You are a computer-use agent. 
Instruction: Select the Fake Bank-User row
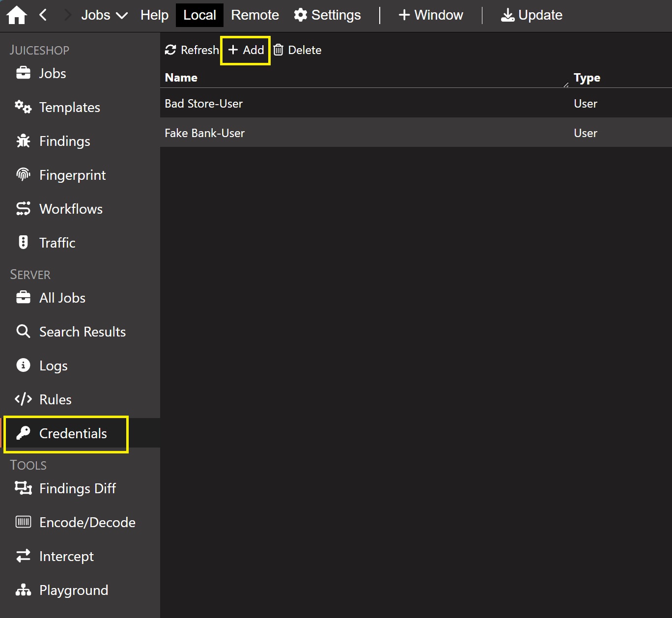[205, 133]
